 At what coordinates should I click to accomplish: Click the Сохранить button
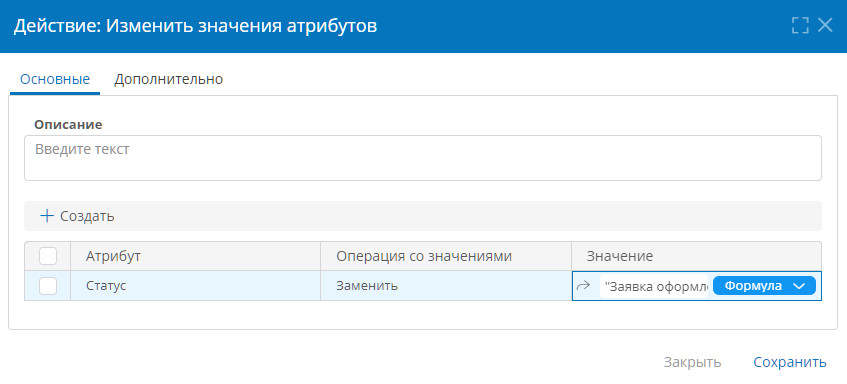coord(790,362)
